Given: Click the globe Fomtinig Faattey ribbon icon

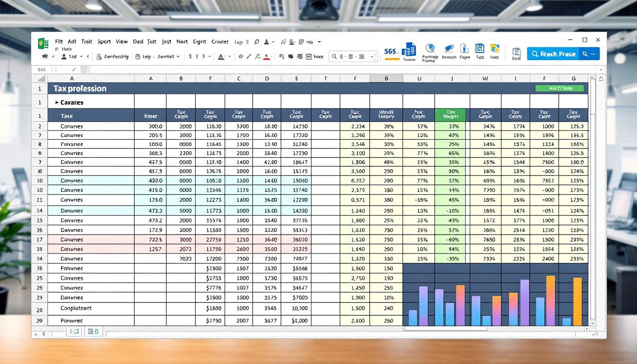Looking at the screenshot, I should [x=430, y=48].
